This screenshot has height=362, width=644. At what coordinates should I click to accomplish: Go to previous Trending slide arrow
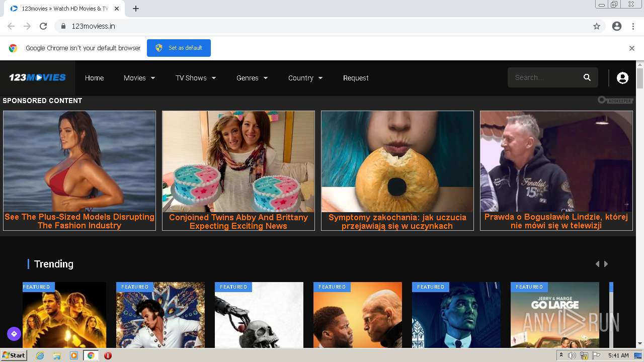(597, 264)
